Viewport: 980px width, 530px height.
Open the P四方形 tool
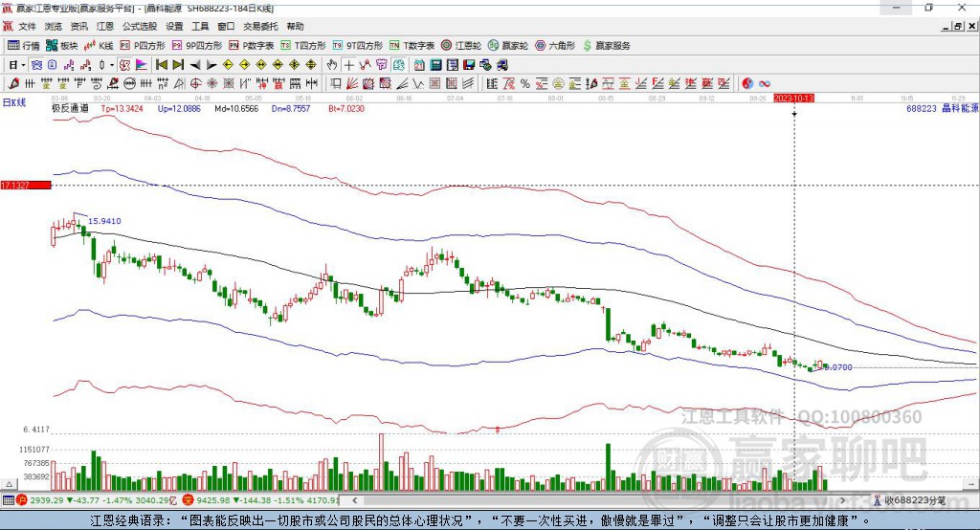tap(143, 46)
